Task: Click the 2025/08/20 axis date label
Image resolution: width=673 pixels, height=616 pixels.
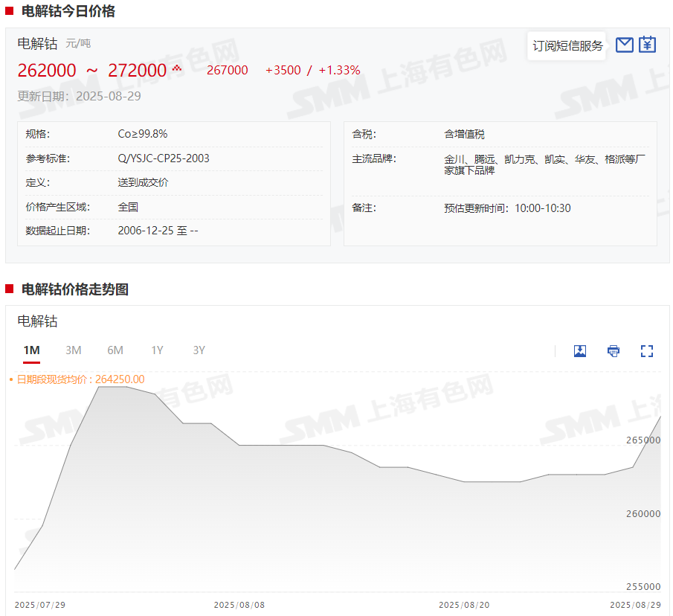Action: [464, 605]
